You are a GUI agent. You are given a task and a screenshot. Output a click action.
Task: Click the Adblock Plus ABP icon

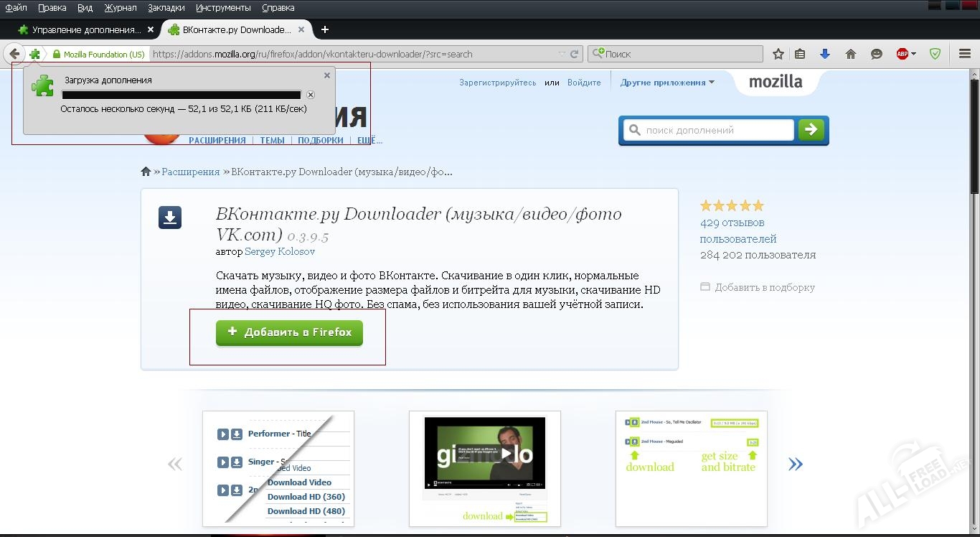click(903, 54)
